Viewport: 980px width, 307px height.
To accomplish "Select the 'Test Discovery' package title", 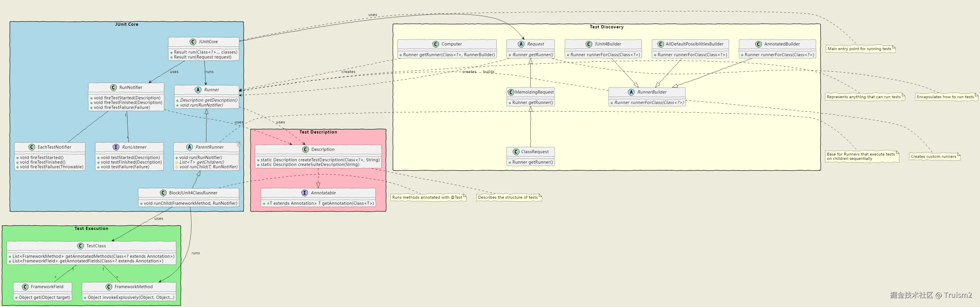I will (607, 27).
